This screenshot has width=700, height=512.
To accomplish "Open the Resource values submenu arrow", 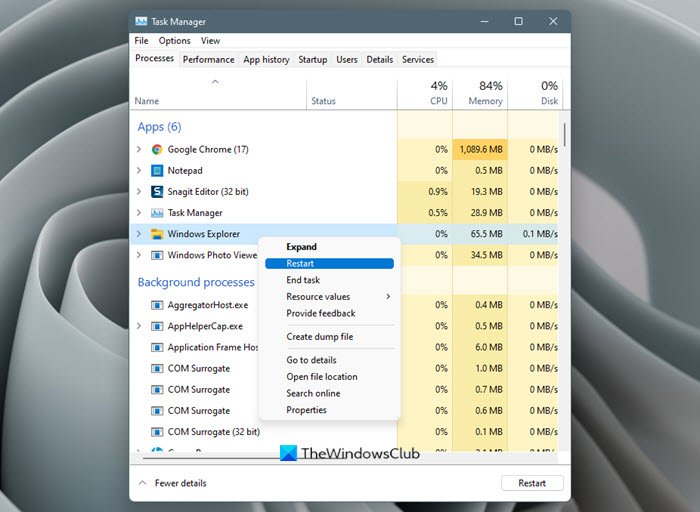I will click(388, 296).
